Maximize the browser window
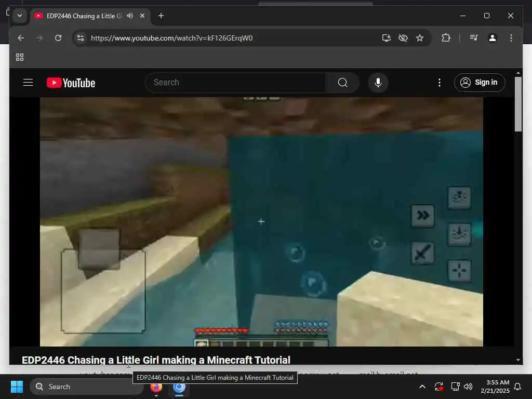Image resolution: width=532 pixels, height=399 pixels. [486, 16]
